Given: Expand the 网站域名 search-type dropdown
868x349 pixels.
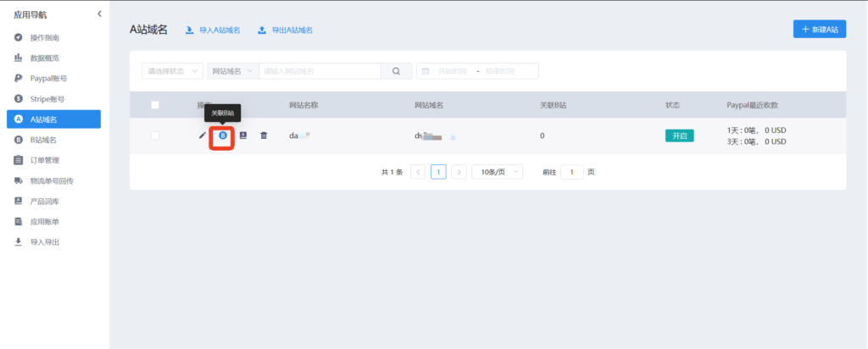Looking at the screenshot, I should coord(232,71).
